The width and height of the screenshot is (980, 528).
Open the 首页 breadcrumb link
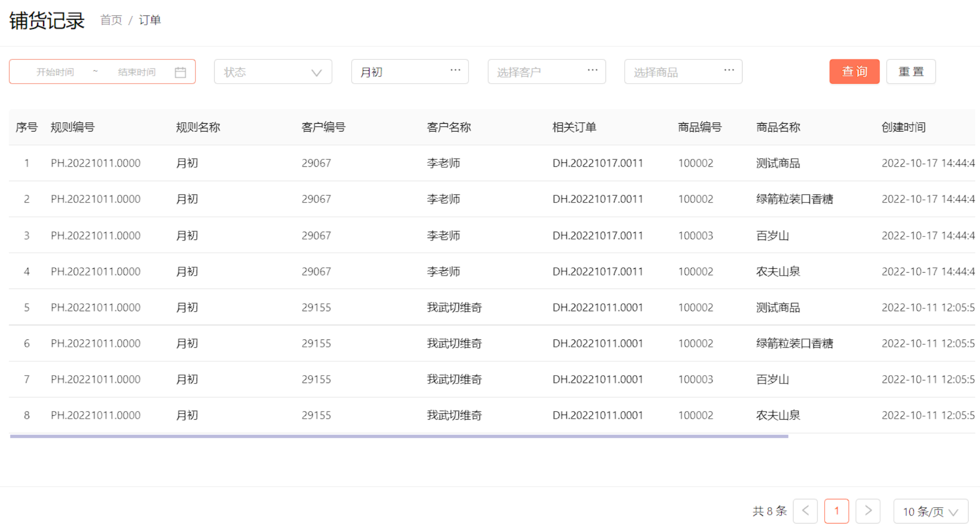pos(111,20)
